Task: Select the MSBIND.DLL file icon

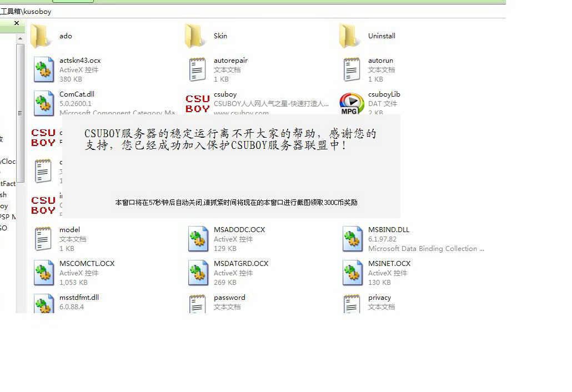Action: (353, 239)
